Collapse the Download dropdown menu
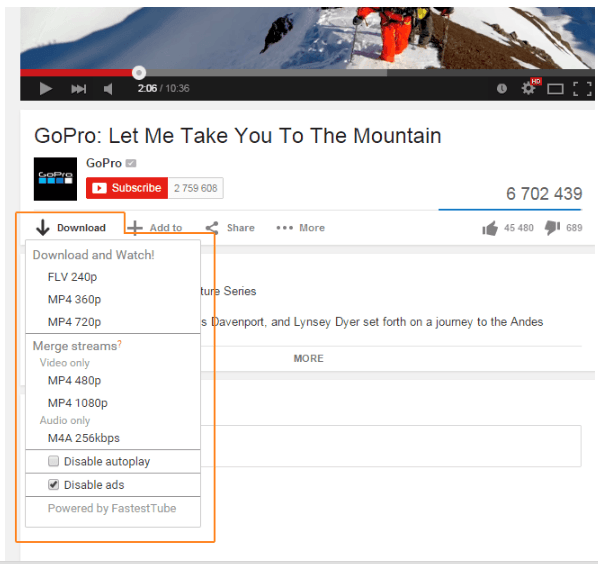This screenshot has width=598, height=564. coord(71,228)
